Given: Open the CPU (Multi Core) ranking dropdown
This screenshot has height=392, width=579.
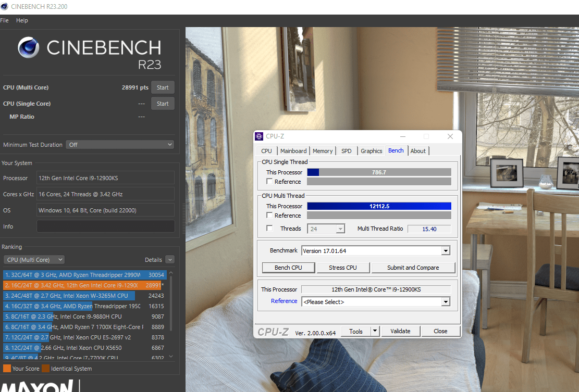Looking at the screenshot, I should [x=34, y=260].
